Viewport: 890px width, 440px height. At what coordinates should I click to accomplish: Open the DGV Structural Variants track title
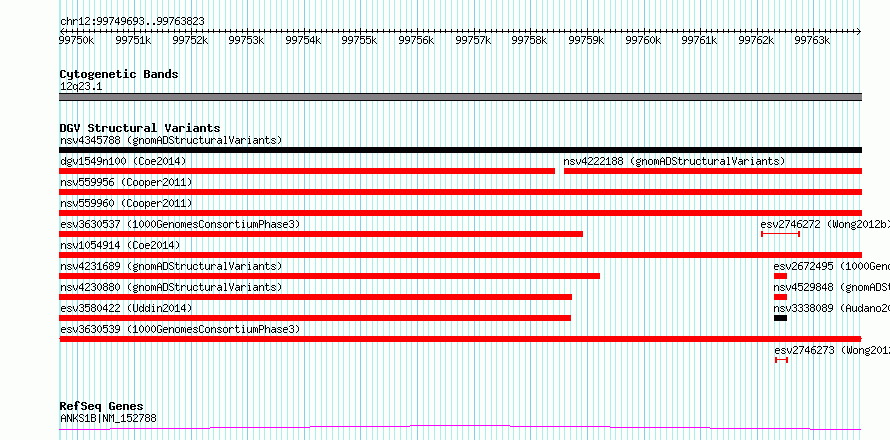140,128
